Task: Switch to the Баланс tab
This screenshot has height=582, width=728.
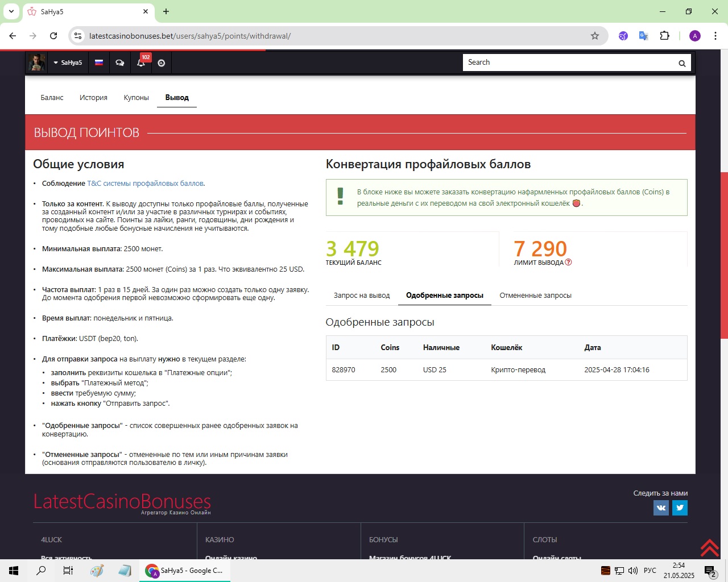Action: tap(52, 98)
